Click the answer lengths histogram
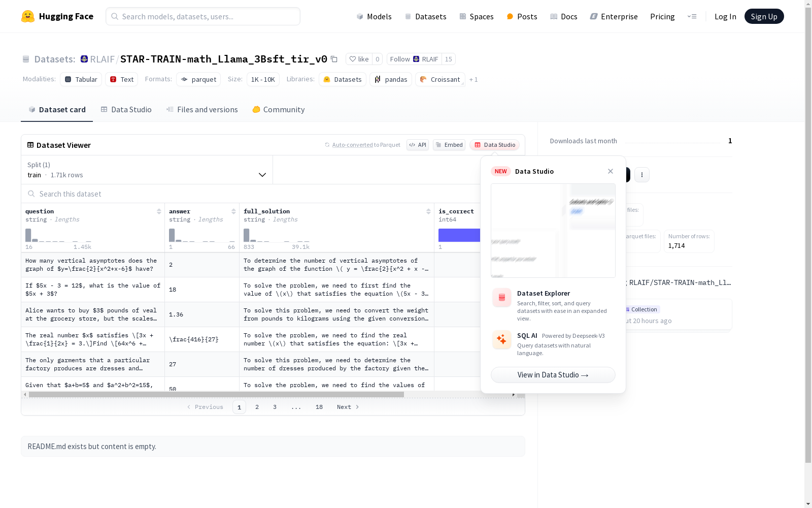Viewport: 812px width, 508px height. click(202, 235)
